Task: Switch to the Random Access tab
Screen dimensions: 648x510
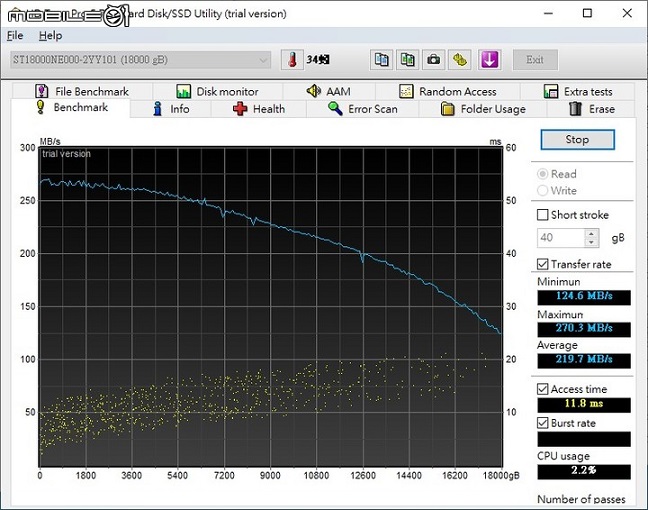Action: 448,91
